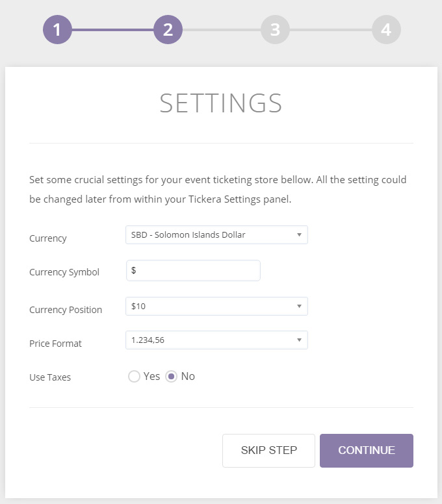The image size is (442, 504).
Task: Click the Currency Symbol label text
Action: click(64, 272)
